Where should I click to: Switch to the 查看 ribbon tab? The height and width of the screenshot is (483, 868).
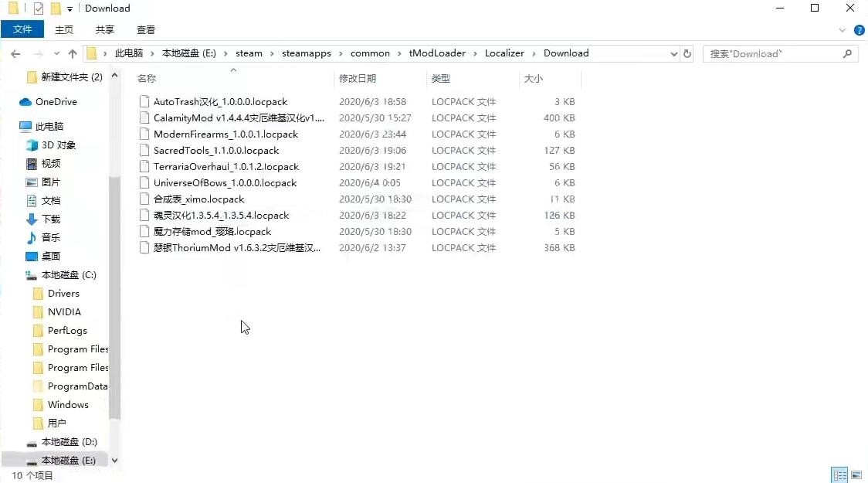click(146, 29)
